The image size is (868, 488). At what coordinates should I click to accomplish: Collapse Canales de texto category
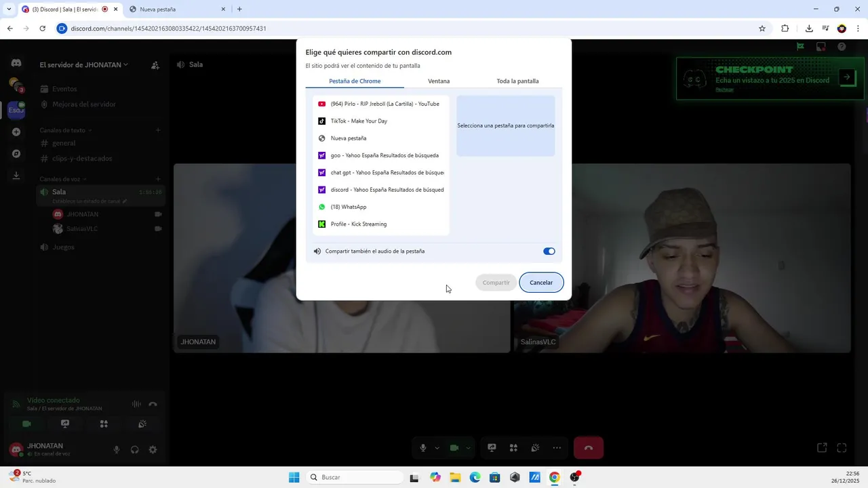click(x=66, y=130)
